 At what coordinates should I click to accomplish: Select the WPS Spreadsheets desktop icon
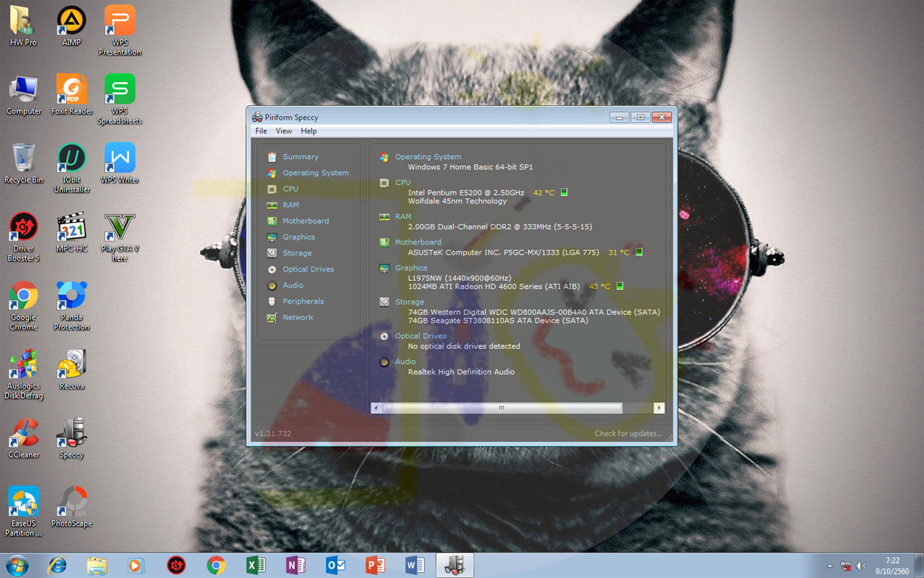(x=120, y=99)
